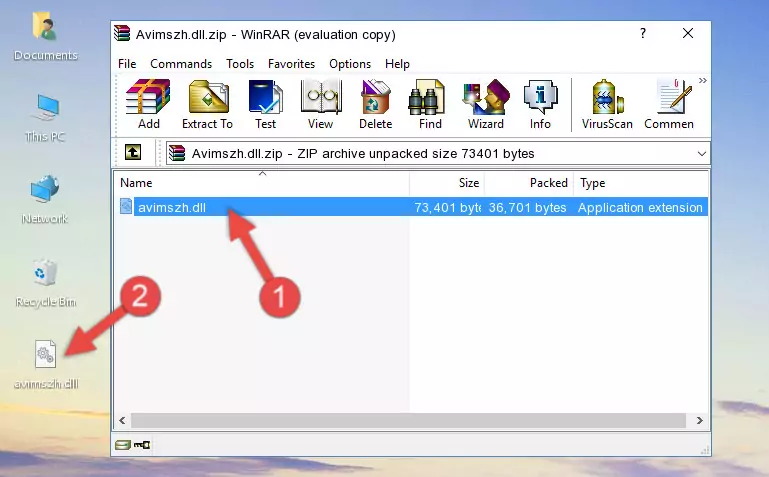This screenshot has height=477, width=769.
Task: Run VirusScan on the archive
Action: [x=607, y=104]
